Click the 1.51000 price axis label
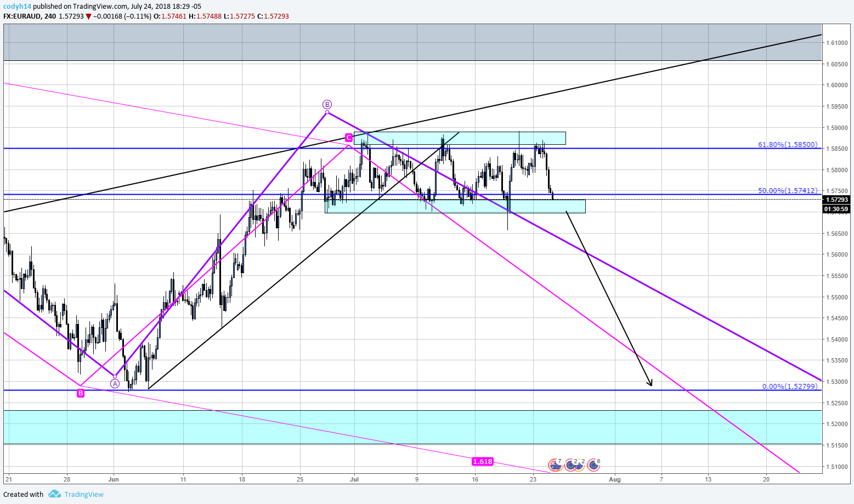 coord(838,467)
